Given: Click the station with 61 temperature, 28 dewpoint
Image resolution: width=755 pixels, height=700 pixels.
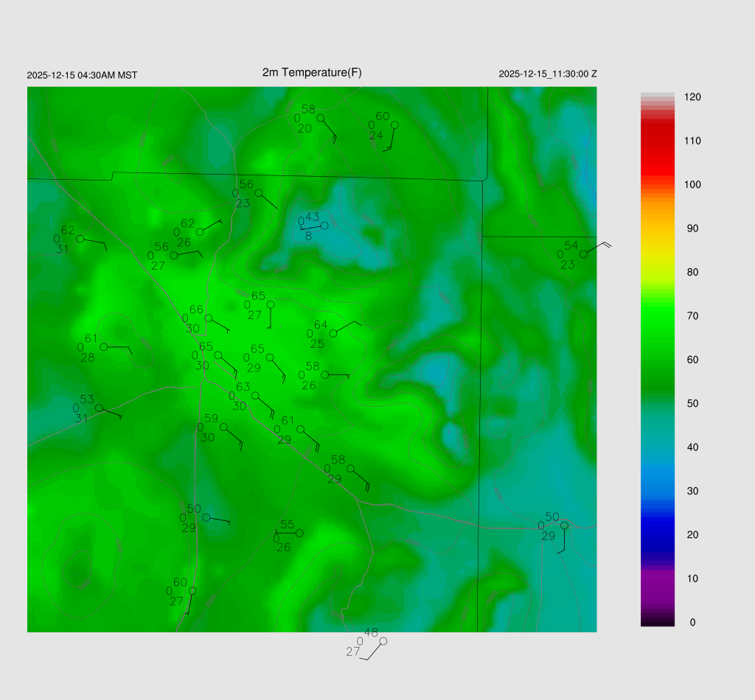Looking at the screenshot, I should pyautogui.click(x=104, y=346).
